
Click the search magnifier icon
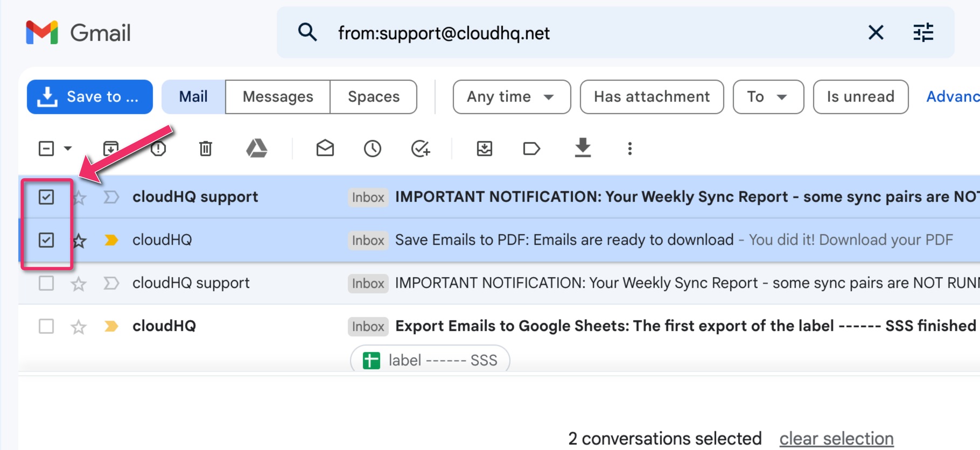click(307, 32)
